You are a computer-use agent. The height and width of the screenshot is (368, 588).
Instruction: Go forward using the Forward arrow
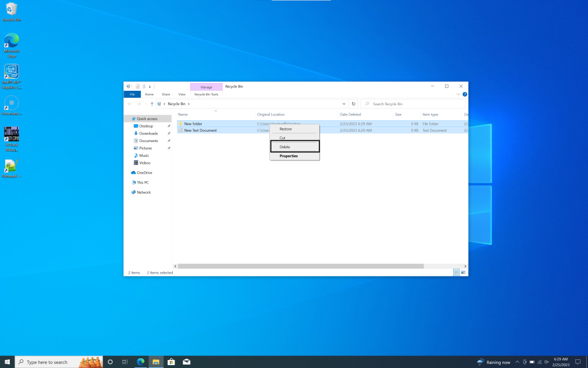point(139,104)
